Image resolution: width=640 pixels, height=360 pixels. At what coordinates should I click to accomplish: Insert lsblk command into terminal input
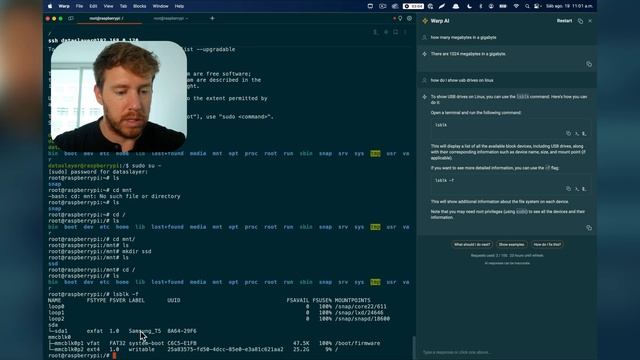point(577,133)
